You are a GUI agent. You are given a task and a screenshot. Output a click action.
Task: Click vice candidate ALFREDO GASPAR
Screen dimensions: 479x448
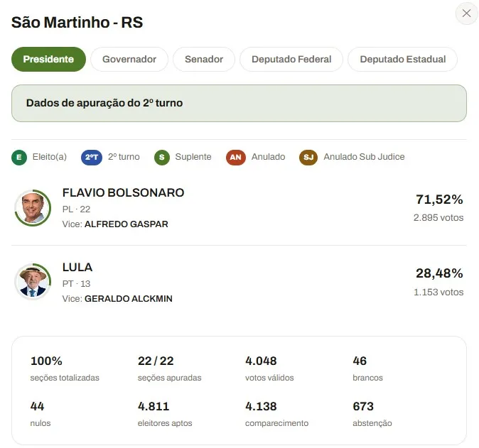click(127, 224)
